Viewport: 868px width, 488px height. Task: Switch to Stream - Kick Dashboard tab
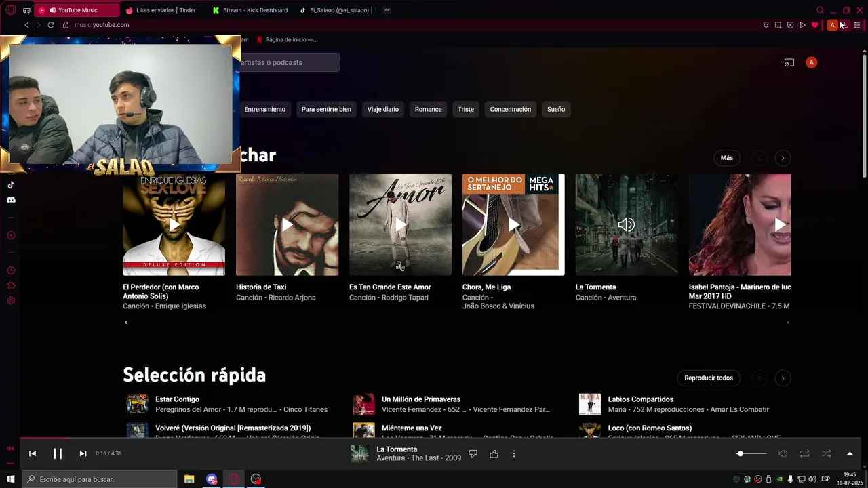point(250,10)
